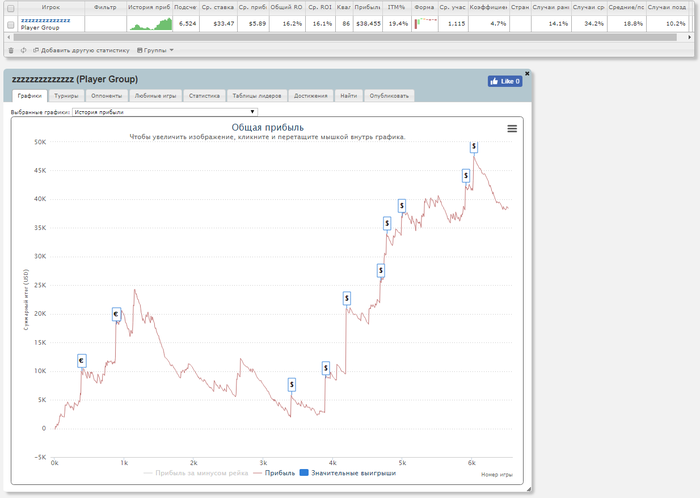Click the dollar marker near 5K
Screen dimensions: 700x498
pos(291,384)
